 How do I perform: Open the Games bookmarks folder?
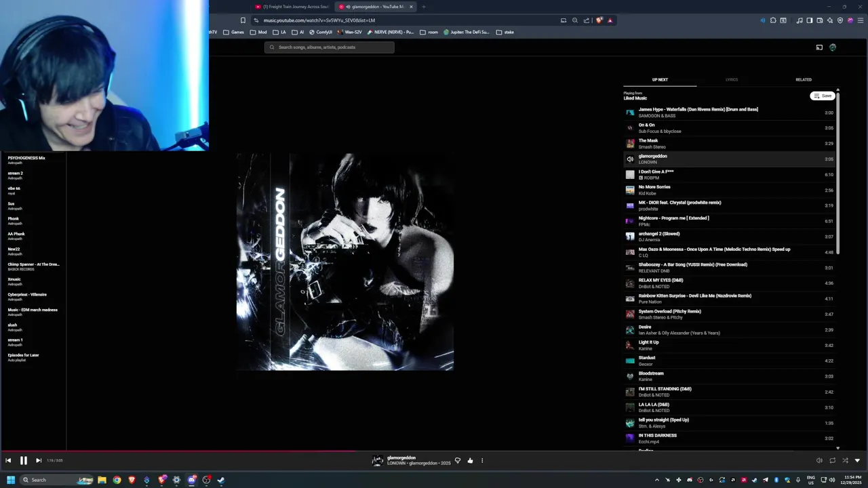(233, 32)
